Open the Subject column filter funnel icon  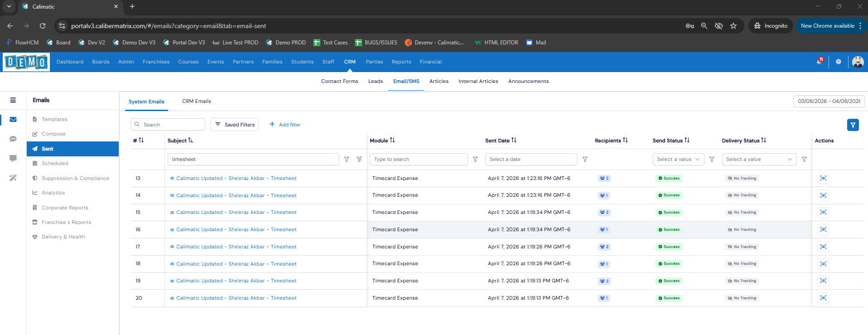click(347, 160)
